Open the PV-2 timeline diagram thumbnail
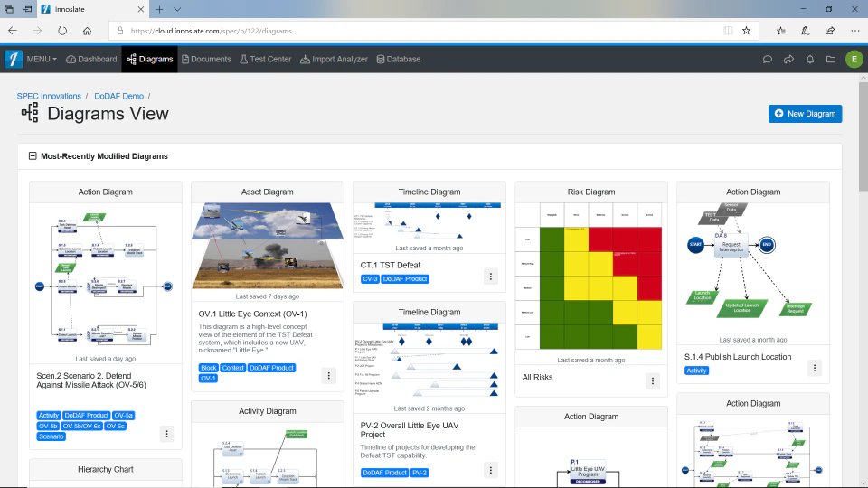Viewport: 868px width, 488px height. tap(429, 362)
